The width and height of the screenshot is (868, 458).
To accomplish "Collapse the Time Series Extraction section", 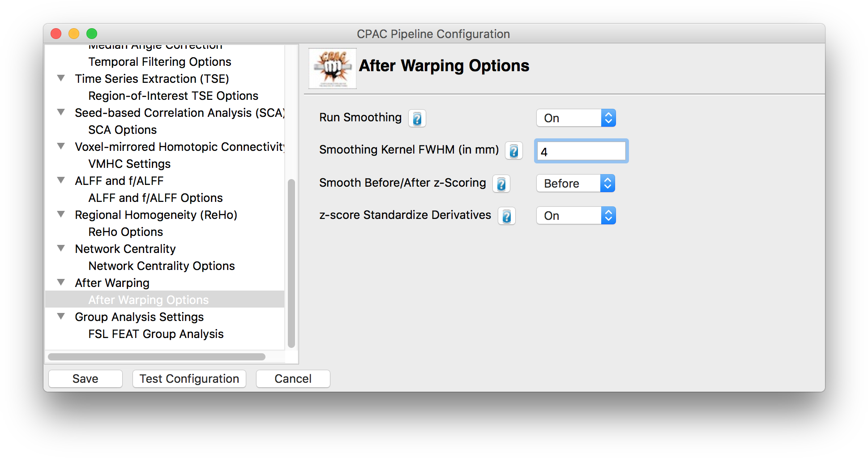I will [x=61, y=78].
